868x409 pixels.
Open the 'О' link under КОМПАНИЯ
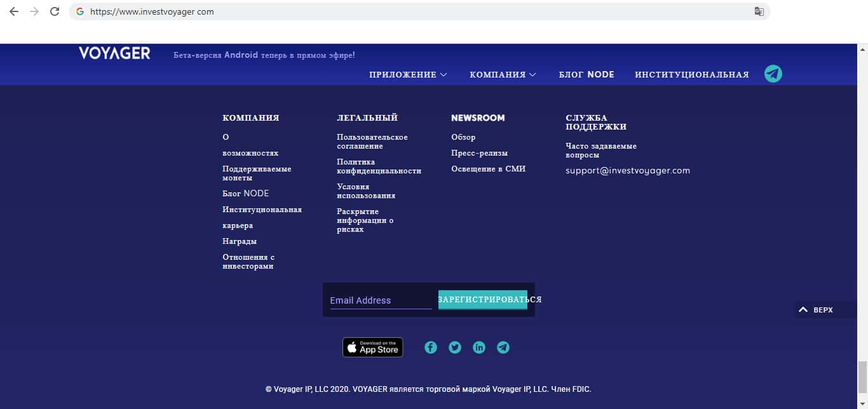226,137
